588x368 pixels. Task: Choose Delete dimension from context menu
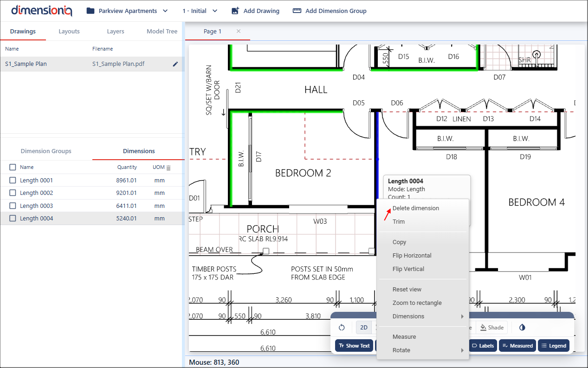pyautogui.click(x=415, y=208)
